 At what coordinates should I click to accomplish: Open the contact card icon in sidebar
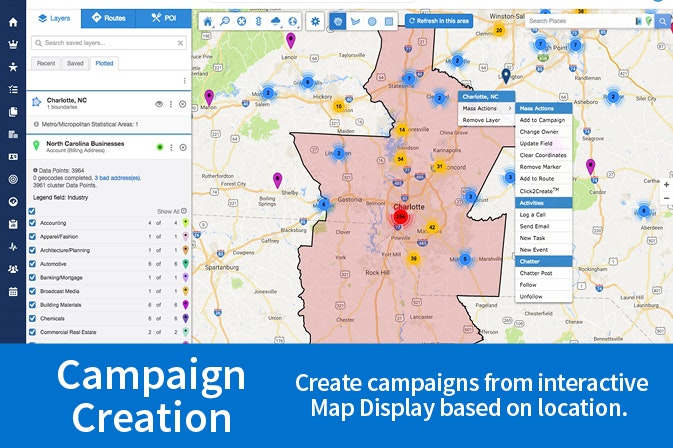(13, 157)
